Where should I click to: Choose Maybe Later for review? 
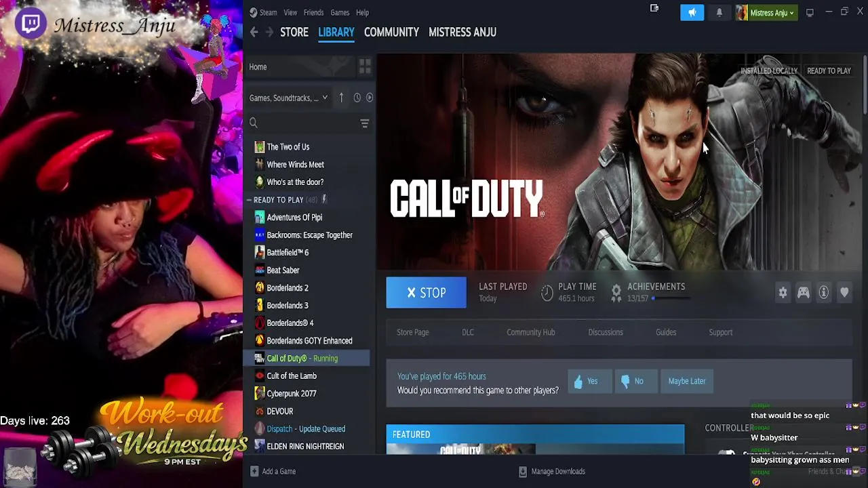pyautogui.click(x=687, y=381)
